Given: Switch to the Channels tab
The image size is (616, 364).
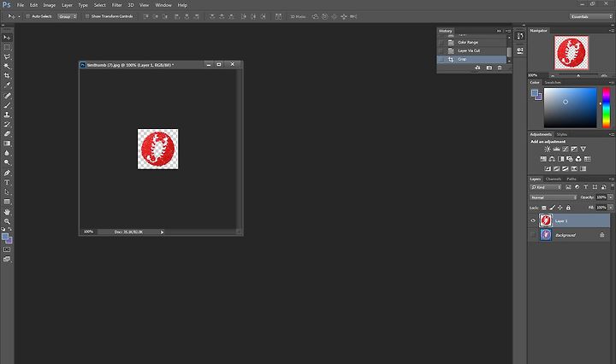Looking at the screenshot, I should point(554,179).
